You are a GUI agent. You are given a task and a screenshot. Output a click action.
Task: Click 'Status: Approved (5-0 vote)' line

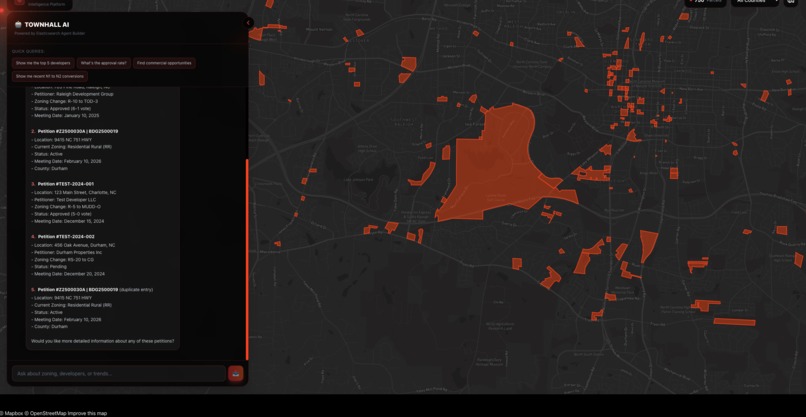coord(62,214)
